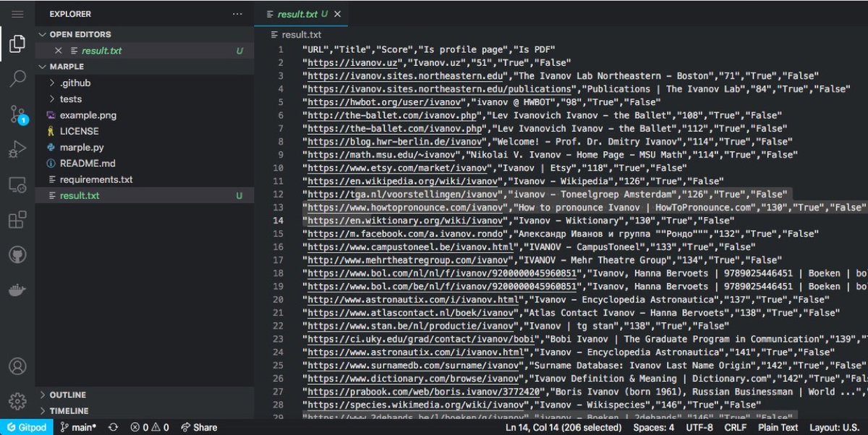
Task: Open www.dictionary.com/browse/ivanov link
Action: point(415,379)
